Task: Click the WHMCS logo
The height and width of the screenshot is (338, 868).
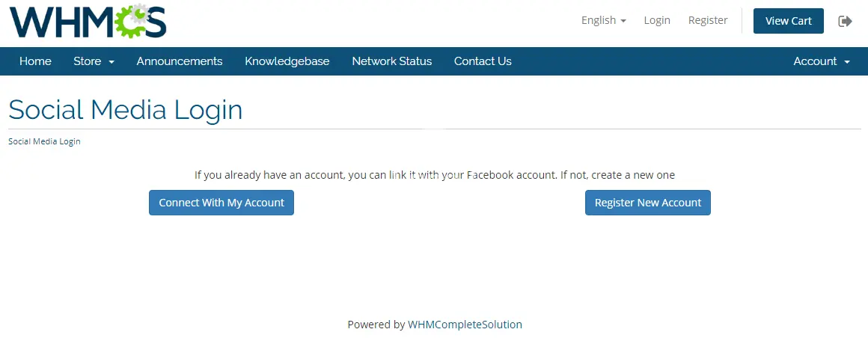Action: point(88,21)
